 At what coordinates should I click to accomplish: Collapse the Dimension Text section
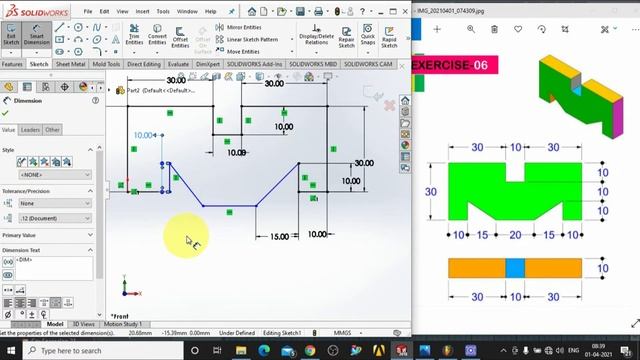(x=90, y=250)
